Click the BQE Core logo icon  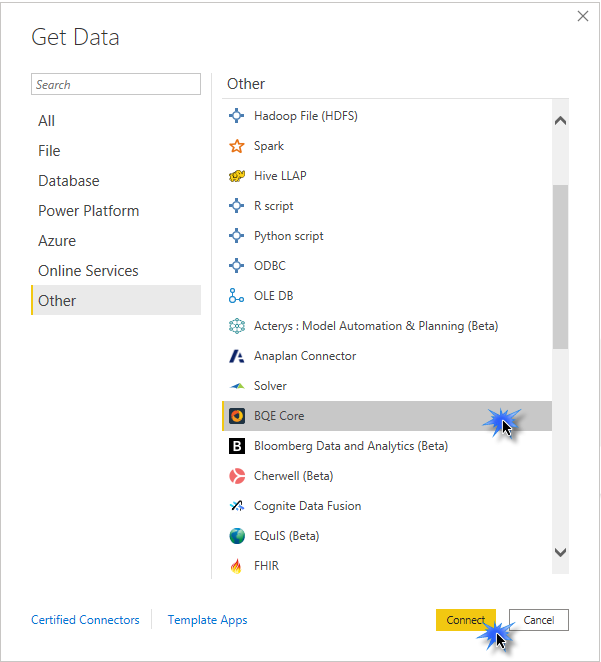[x=237, y=416]
